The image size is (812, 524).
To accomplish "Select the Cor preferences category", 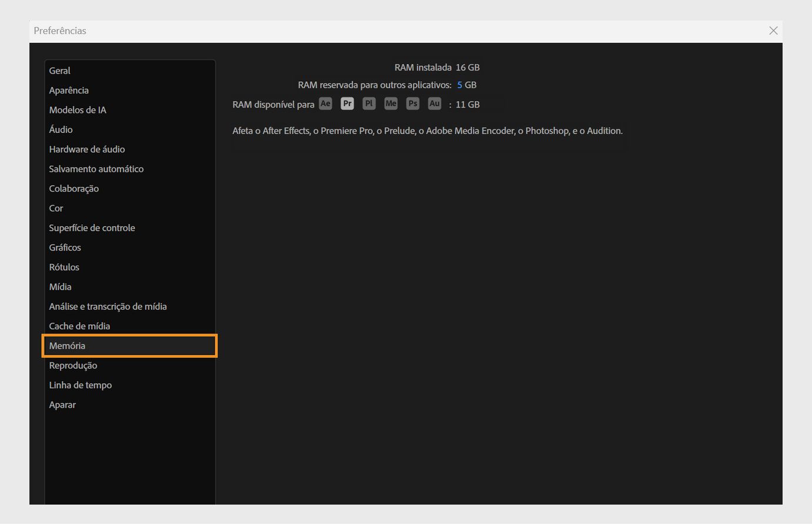I will click(56, 208).
